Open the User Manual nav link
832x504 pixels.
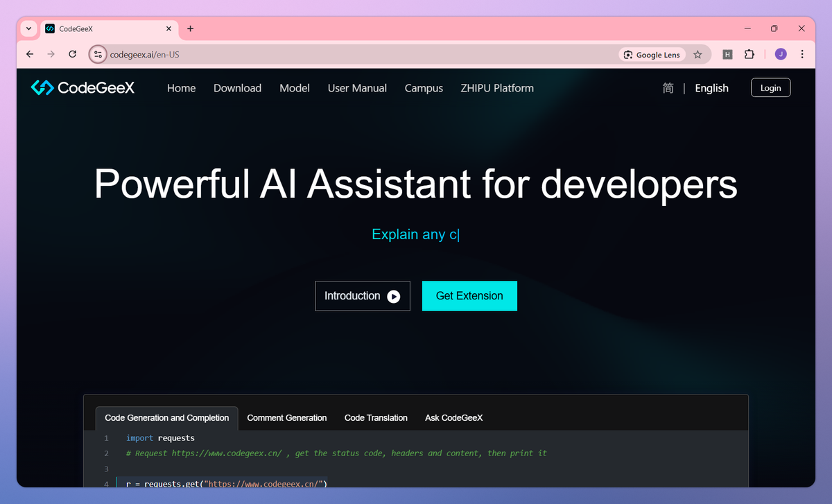point(357,88)
